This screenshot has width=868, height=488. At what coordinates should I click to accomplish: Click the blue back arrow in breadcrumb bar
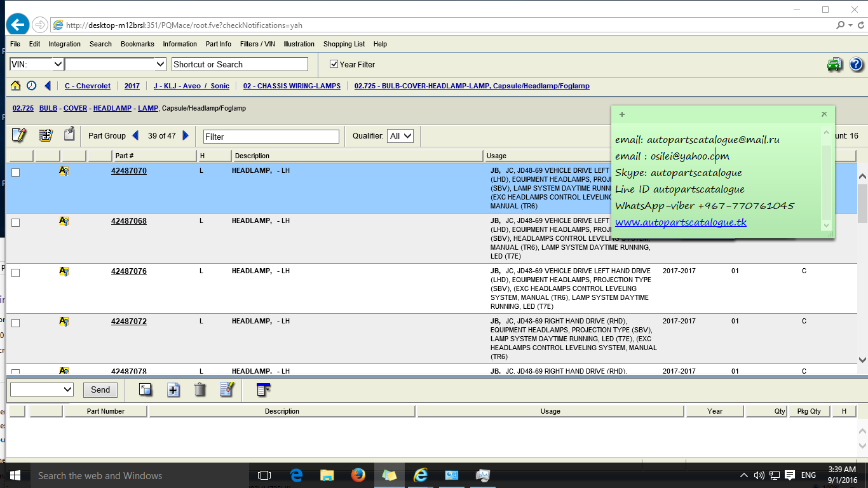[47, 86]
